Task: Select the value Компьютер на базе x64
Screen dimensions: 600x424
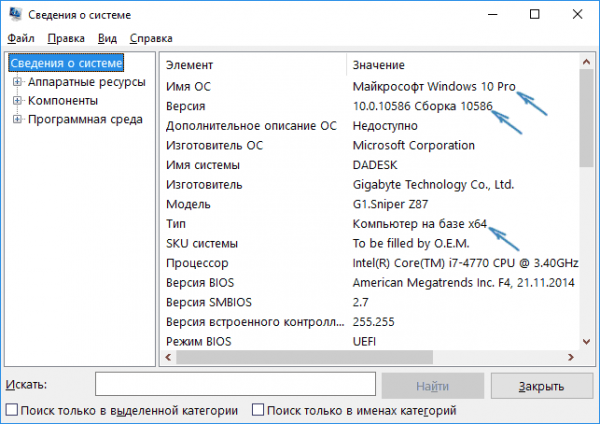Action: click(419, 224)
